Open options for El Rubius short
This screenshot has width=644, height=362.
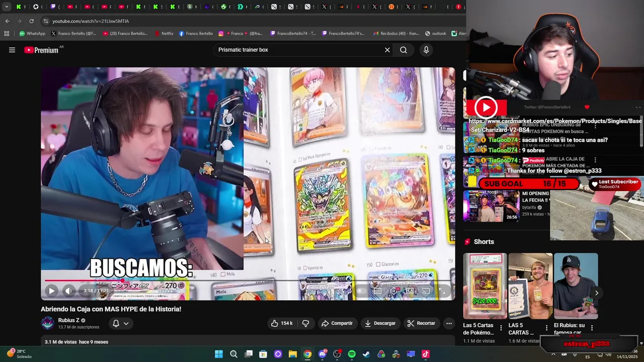[x=592, y=328]
